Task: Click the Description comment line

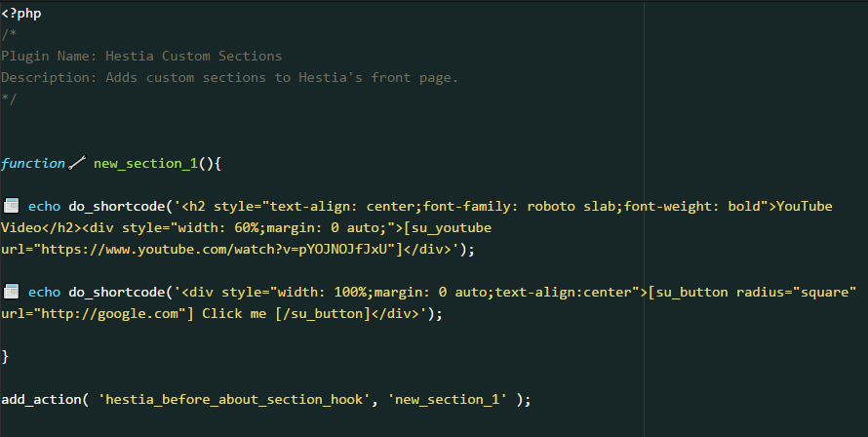Action: pos(229,78)
